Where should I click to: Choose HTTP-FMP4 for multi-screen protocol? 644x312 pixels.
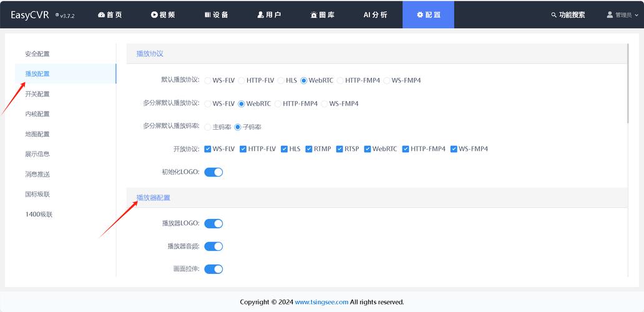278,104
